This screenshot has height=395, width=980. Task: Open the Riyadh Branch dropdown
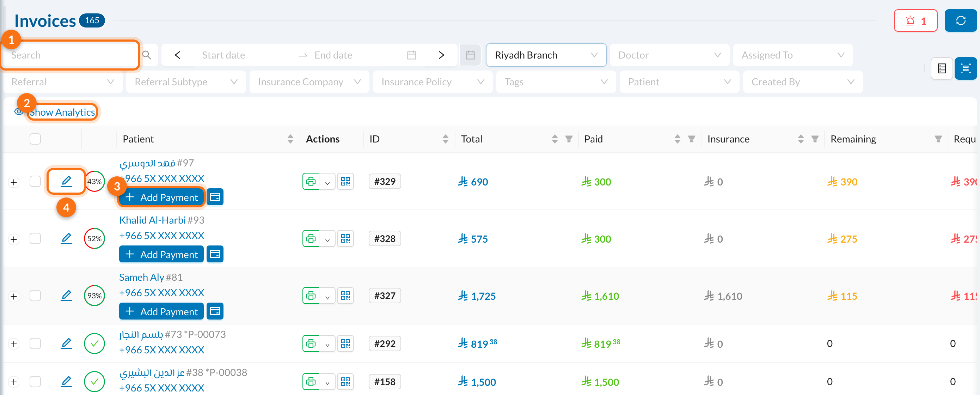pos(546,55)
